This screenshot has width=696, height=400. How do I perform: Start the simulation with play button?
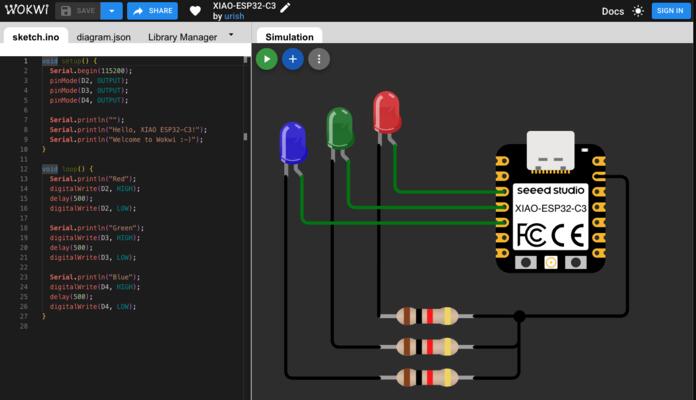click(267, 59)
